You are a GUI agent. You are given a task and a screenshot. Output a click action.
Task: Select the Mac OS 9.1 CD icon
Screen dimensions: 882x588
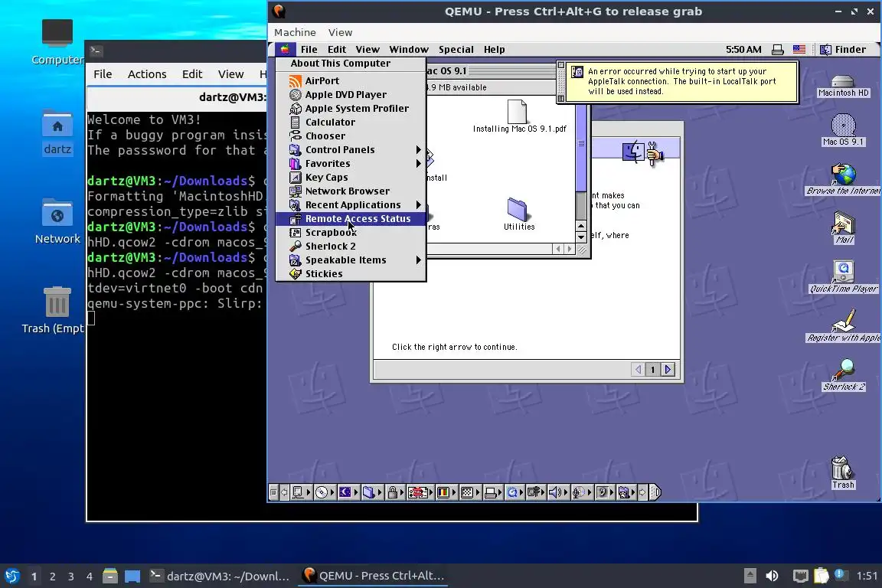[843, 130]
